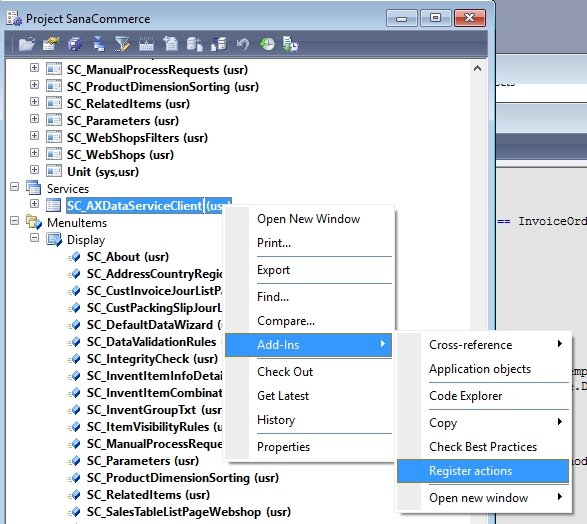Click the new document plus toolbar icon
The width and height of the screenshot is (587, 524).
coord(170,44)
